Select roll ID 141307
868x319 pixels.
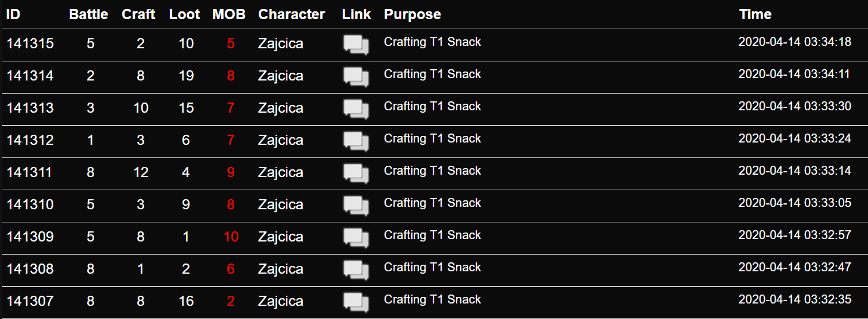click(x=30, y=301)
